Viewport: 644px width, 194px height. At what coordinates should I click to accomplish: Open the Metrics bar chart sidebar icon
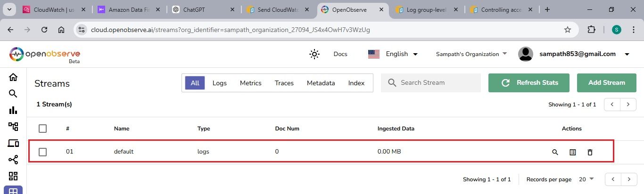pyautogui.click(x=13, y=110)
